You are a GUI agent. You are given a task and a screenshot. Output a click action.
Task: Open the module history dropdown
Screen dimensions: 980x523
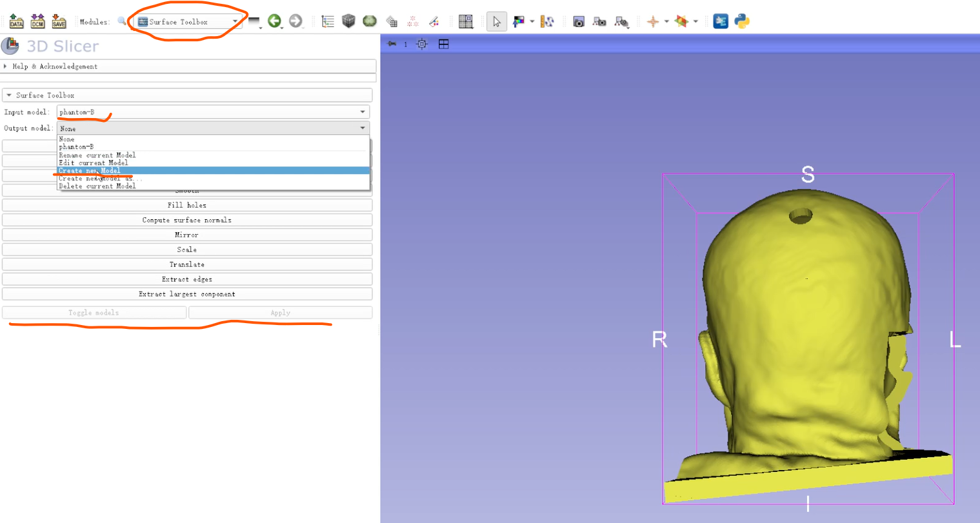click(254, 22)
